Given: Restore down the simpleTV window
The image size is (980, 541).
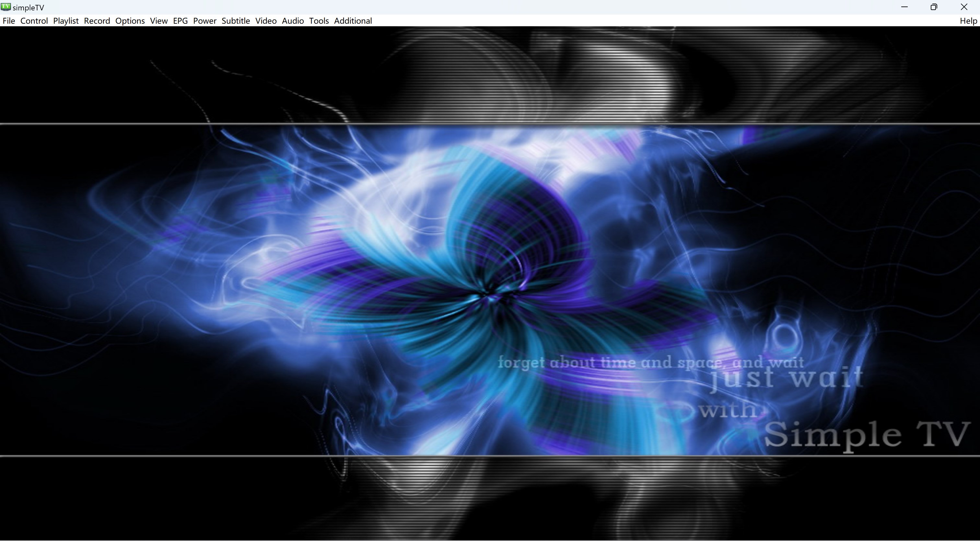Looking at the screenshot, I should (934, 7).
